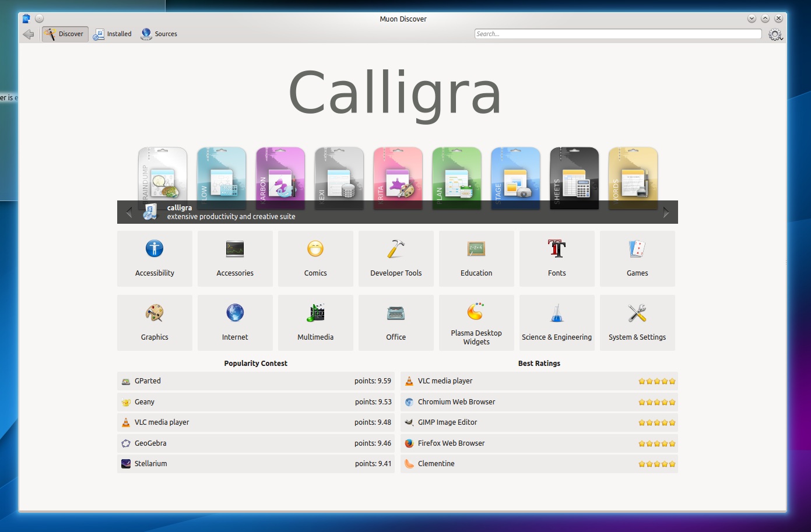
Task: Open VLC media player in Best Ratings
Action: pyautogui.click(x=539, y=381)
